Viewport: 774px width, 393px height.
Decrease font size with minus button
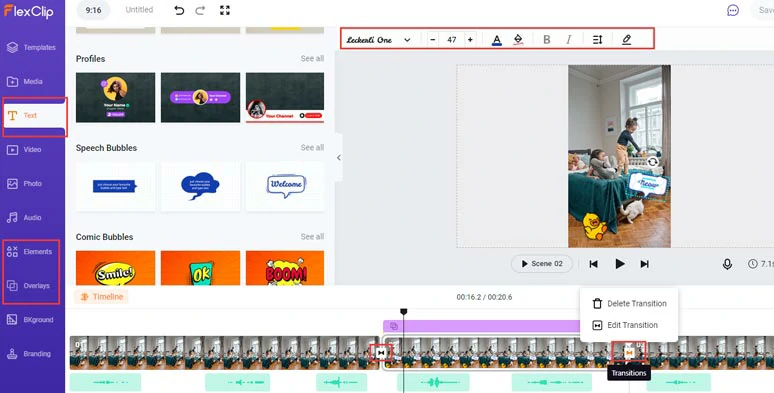[433, 39]
